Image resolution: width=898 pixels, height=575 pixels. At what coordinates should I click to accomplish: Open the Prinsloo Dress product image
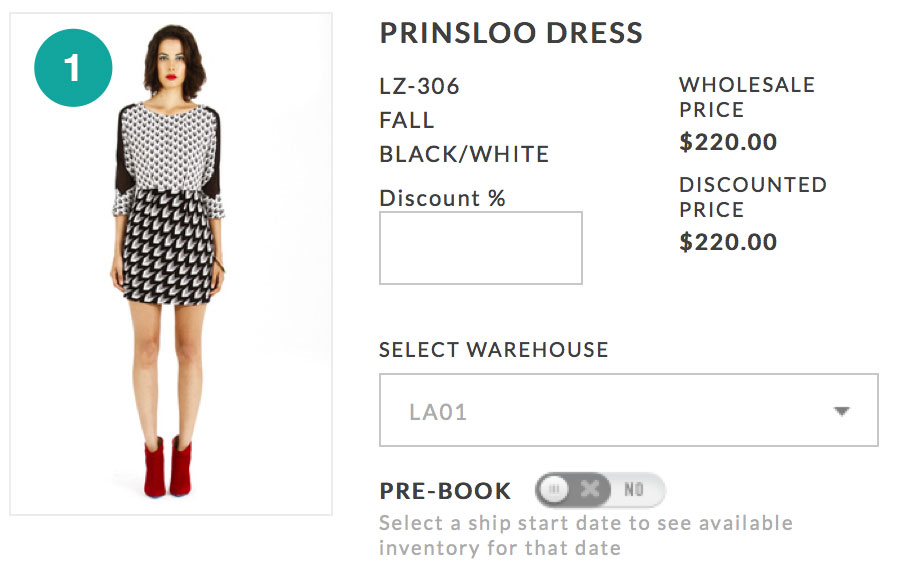pyautogui.click(x=171, y=264)
